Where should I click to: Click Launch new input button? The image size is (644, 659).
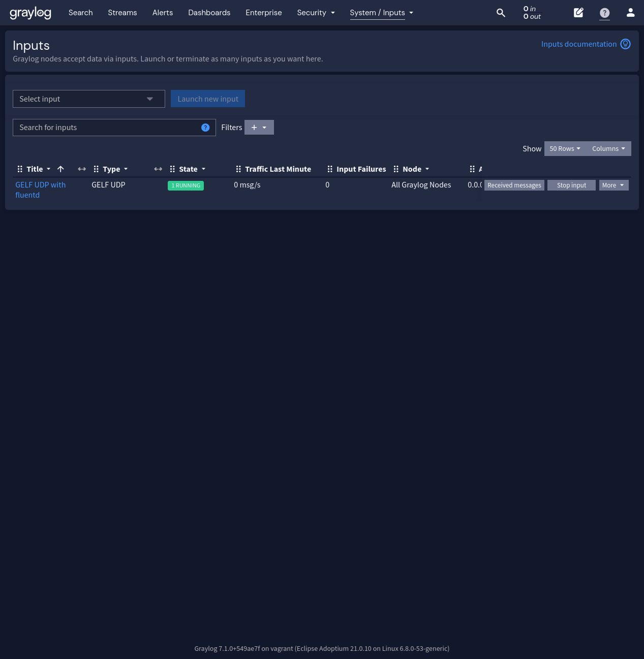point(208,99)
